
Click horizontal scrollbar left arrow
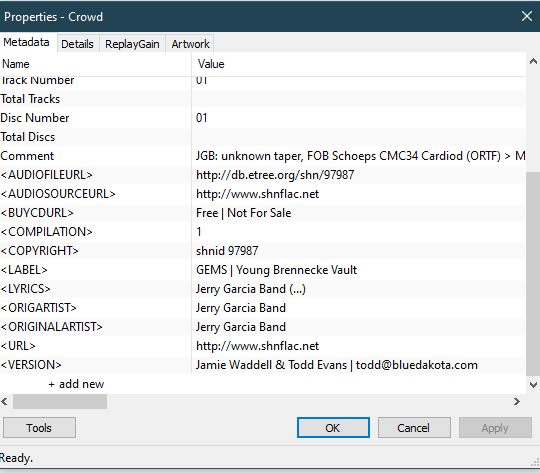4,401
